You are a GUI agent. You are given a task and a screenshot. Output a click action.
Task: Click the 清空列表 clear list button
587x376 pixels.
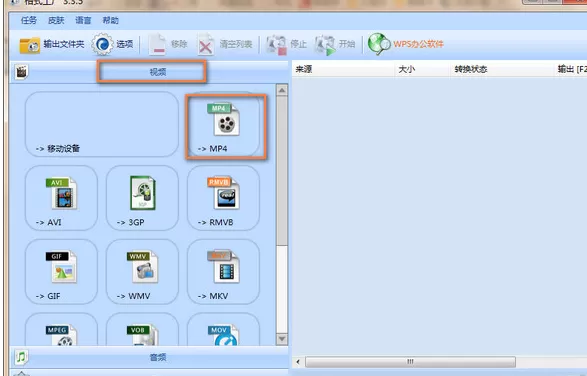coord(225,45)
